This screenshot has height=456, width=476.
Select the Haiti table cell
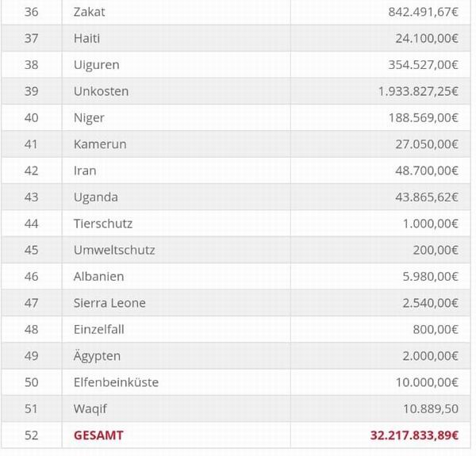pos(89,38)
